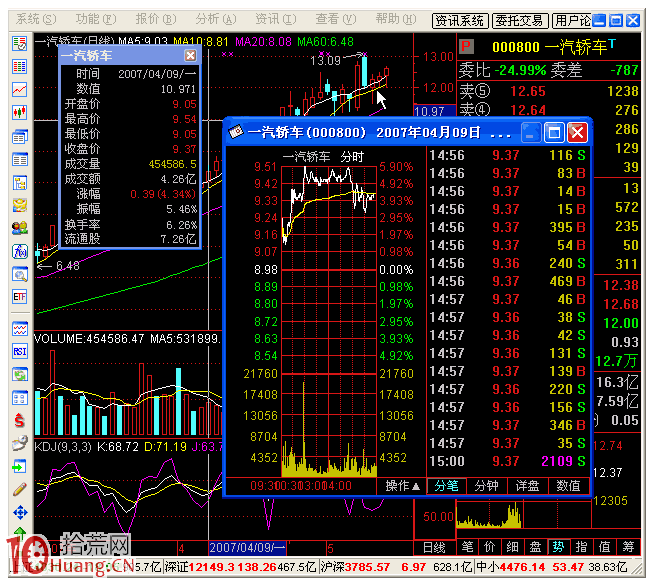Open the 系统(S) menu
Viewport: 665px width, 585px height.
(36, 20)
